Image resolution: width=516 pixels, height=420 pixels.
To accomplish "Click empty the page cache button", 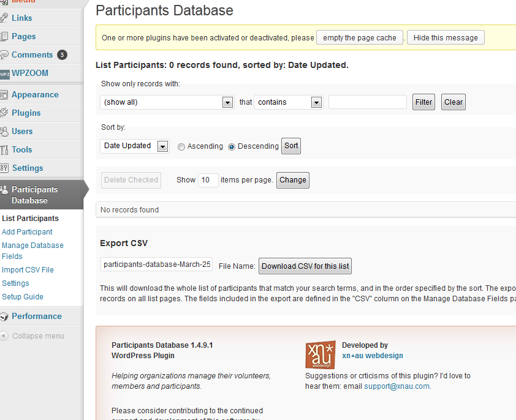I will tap(360, 38).
